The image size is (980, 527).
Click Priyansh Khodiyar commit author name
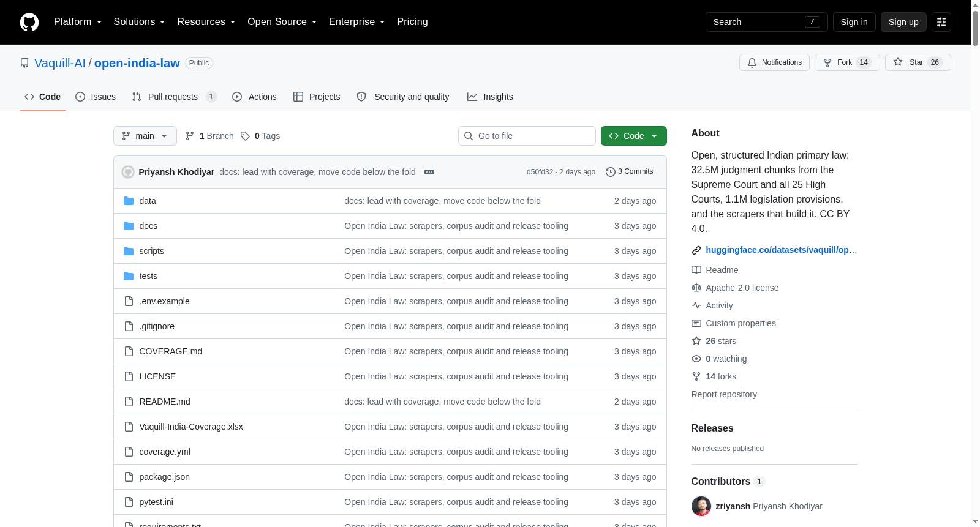point(176,172)
